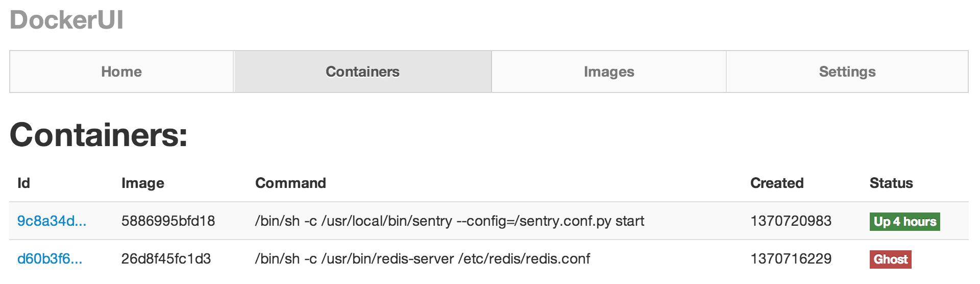Click the Created column header
This screenshot has width=980, height=284.
point(777,183)
